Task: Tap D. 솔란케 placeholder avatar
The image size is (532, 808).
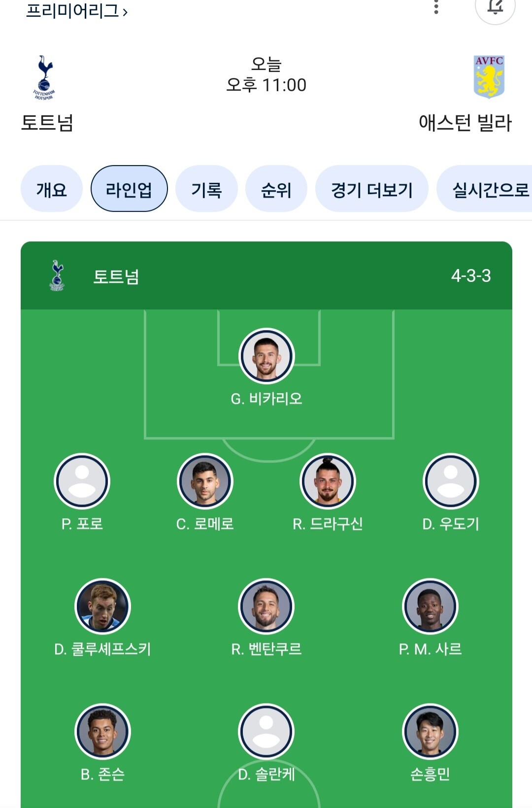Action: coord(266,731)
